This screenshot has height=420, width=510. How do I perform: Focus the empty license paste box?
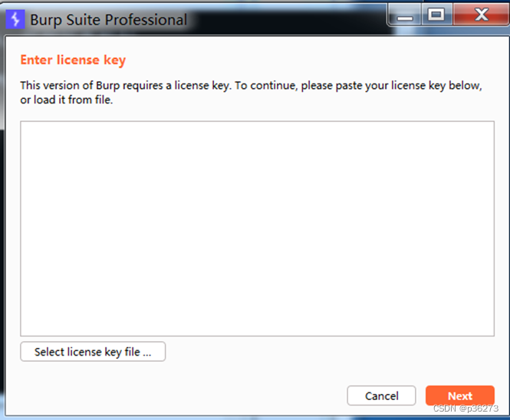tap(257, 228)
